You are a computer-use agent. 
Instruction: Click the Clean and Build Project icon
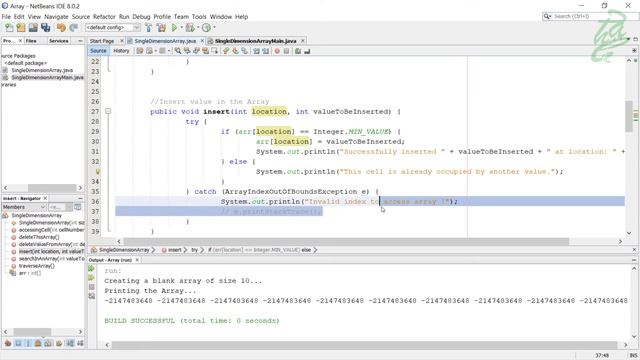[x=161, y=28]
